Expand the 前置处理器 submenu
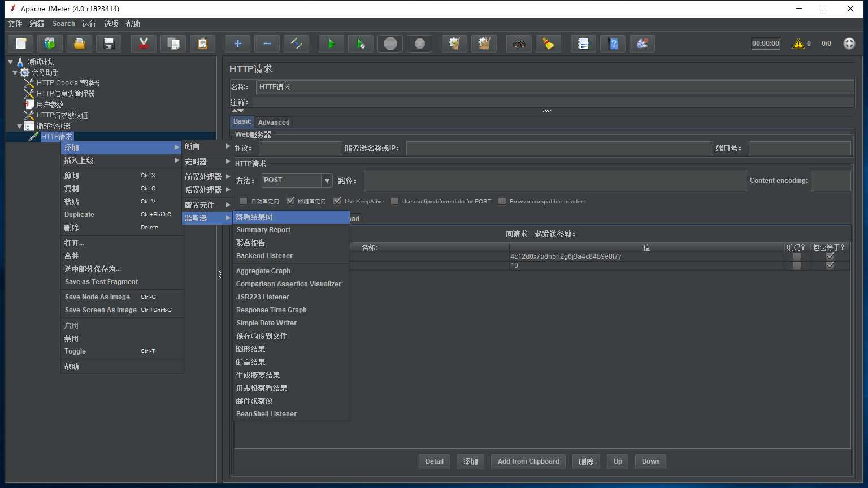Image resolution: width=868 pixels, height=488 pixels. click(x=207, y=177)
